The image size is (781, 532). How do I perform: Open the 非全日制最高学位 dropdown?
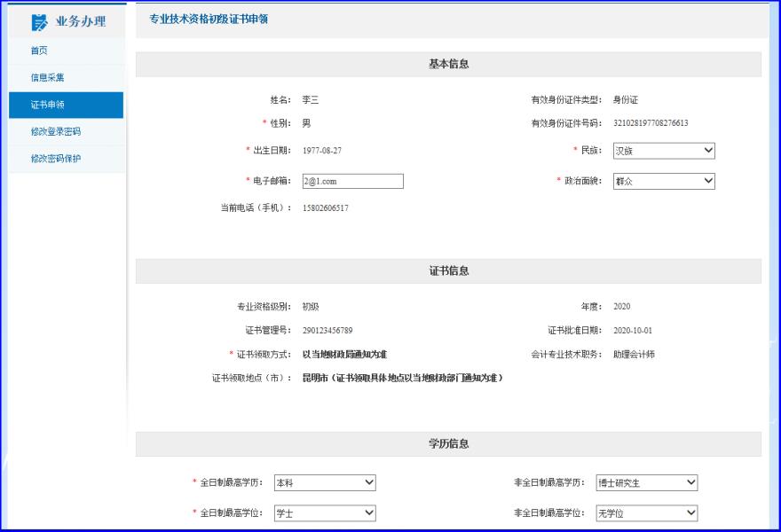[646, 513]
